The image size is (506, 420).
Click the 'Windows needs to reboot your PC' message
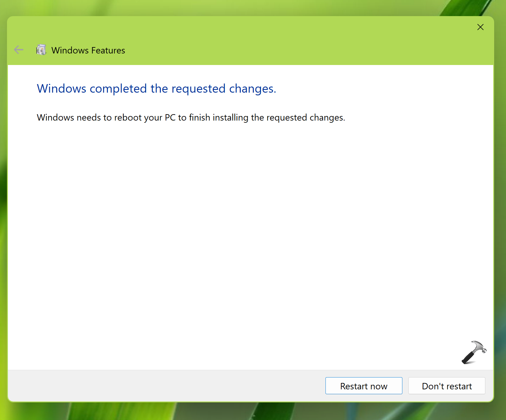pos(191,118)
